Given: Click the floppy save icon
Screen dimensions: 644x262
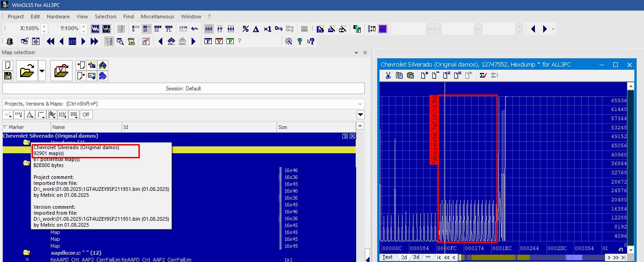Looking at the screenshot, I should pyautogui.click(x=8, y=76).
